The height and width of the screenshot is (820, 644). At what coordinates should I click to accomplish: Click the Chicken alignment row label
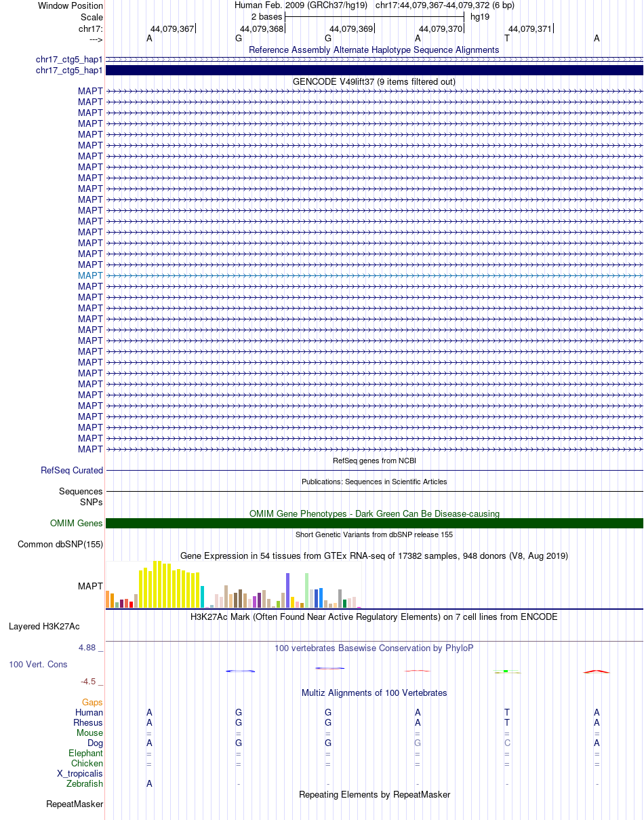coord(87,763)
